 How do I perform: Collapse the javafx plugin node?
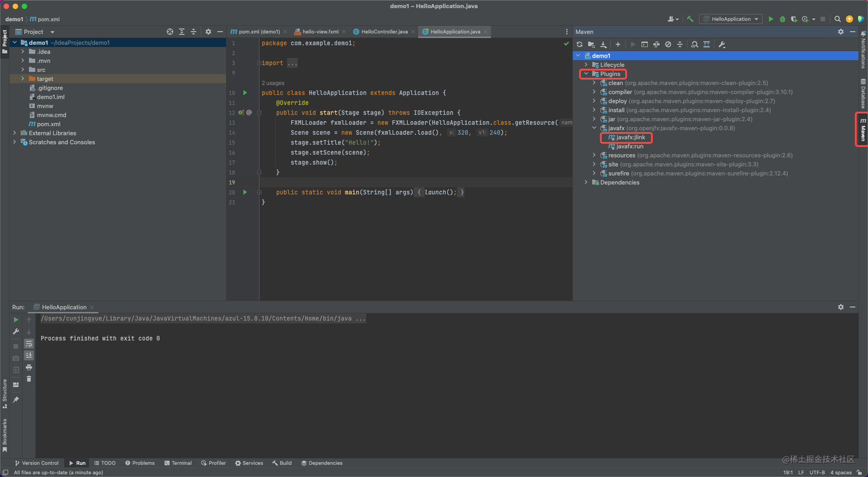[594, 128]
